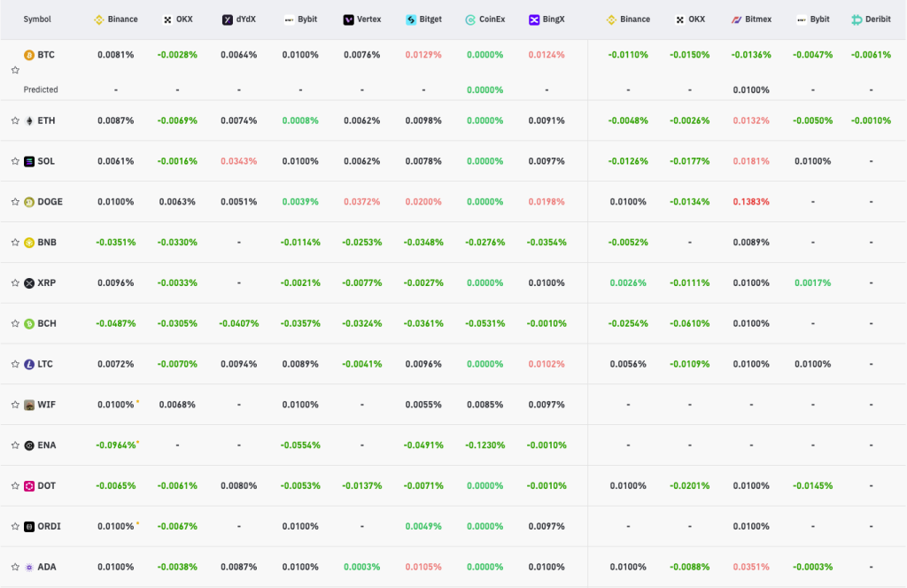Click BTC Bitget rate 0.0129%
The width and height of the screenshot is (907, 588).
point(423,55)
